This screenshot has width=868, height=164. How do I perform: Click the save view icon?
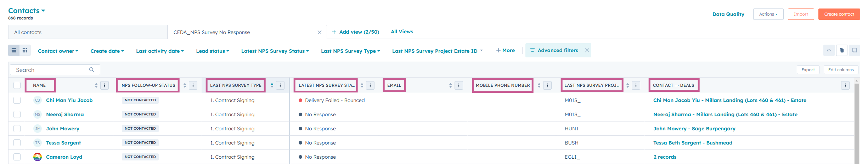854,50
